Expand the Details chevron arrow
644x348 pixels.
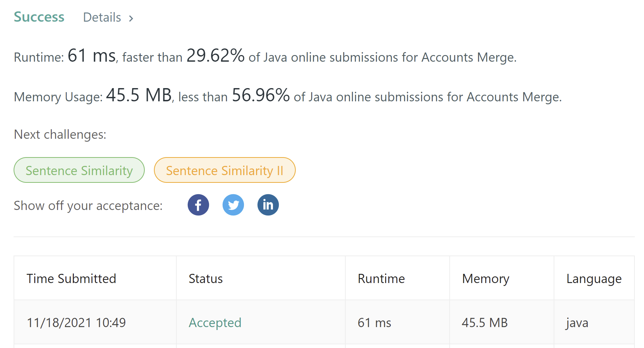coord(131,18)
